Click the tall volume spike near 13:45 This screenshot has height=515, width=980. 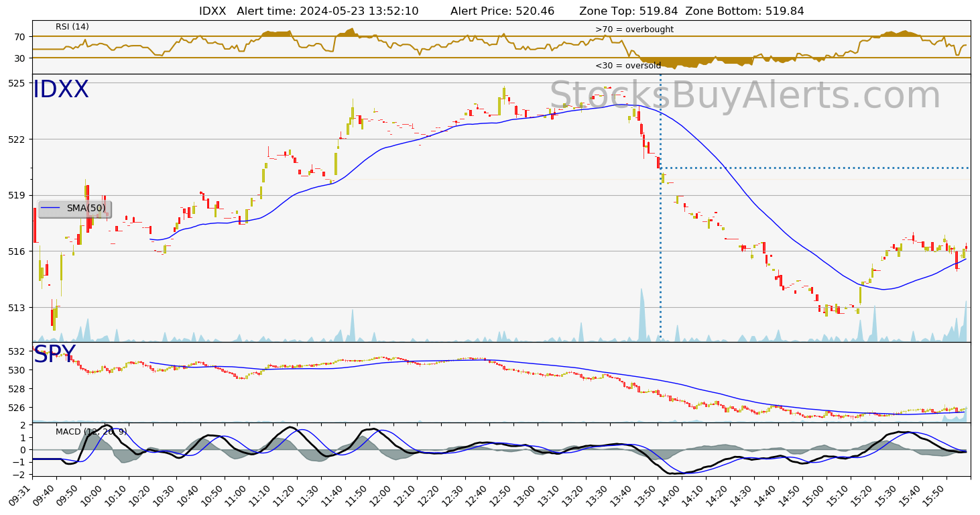point(641,315)
